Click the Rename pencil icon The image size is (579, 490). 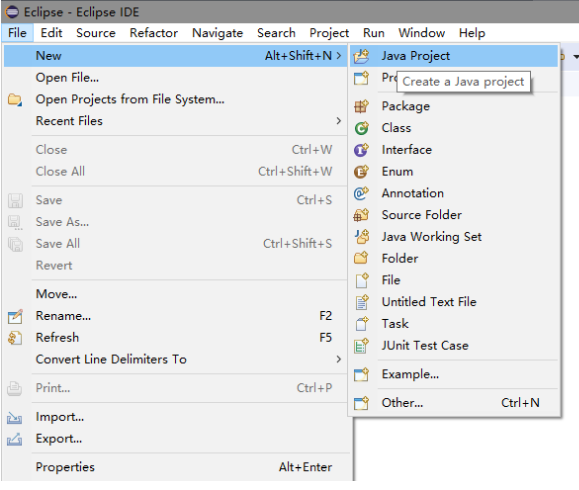15,316
